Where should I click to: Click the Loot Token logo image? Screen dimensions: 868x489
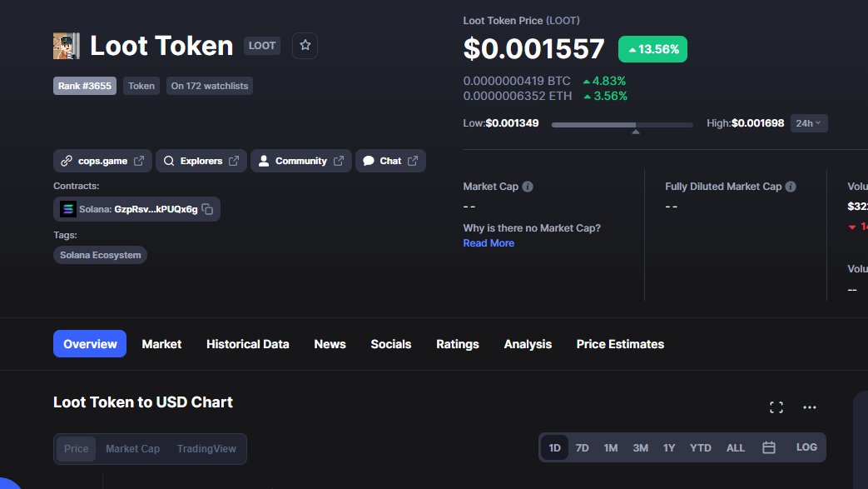[67, 46]
